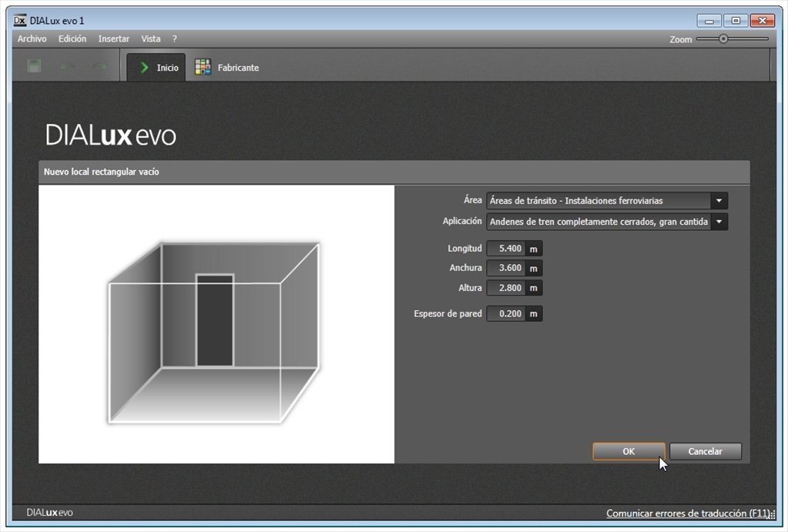Click the Longitud unit m box
Image resolution: width=788 pixels, height=532 pixels.
534,249
